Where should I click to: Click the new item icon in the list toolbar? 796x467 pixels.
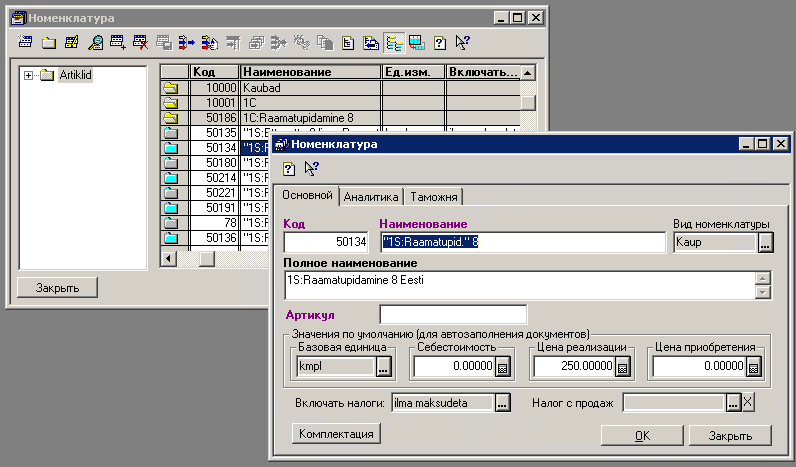(x=25, y=43)
